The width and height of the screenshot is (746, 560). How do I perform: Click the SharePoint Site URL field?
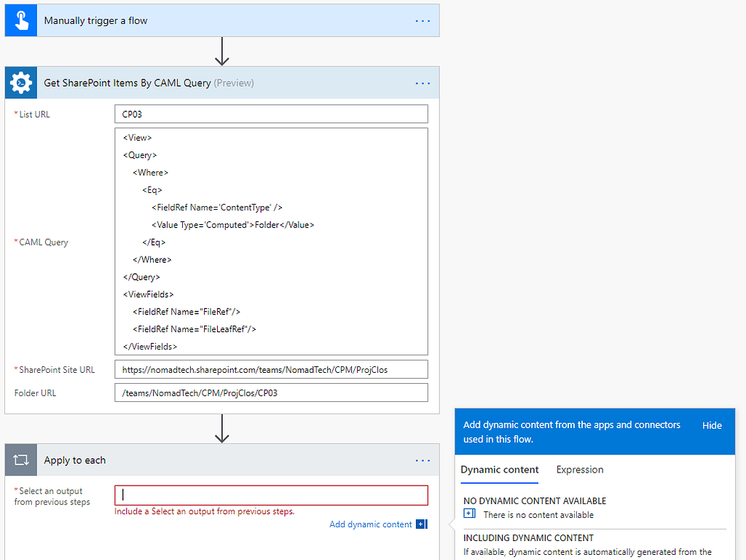pyautogui.click(x=271, y=369)
